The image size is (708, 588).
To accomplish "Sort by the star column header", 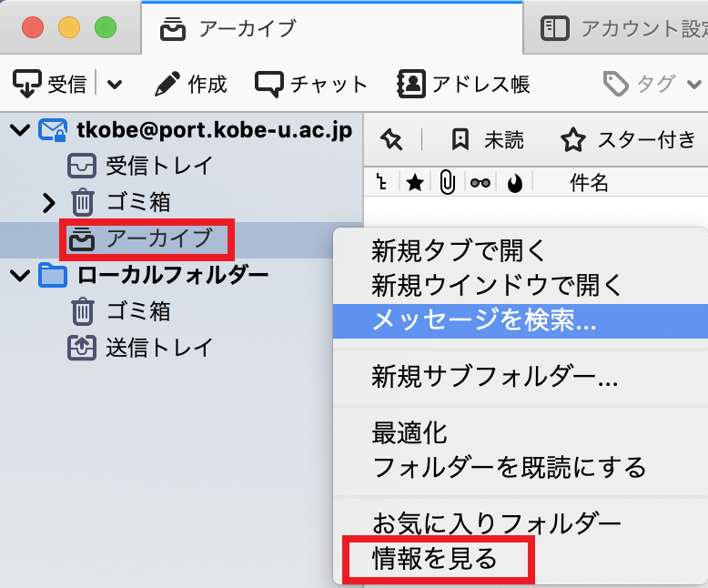I will pyautogui.click(x=415, y=183).
